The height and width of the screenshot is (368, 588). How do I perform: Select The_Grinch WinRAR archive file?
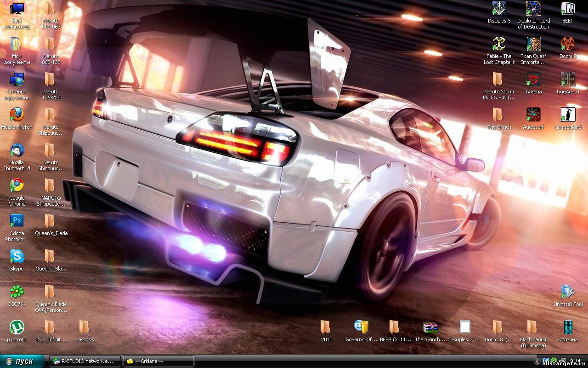[x=430, y=327]
